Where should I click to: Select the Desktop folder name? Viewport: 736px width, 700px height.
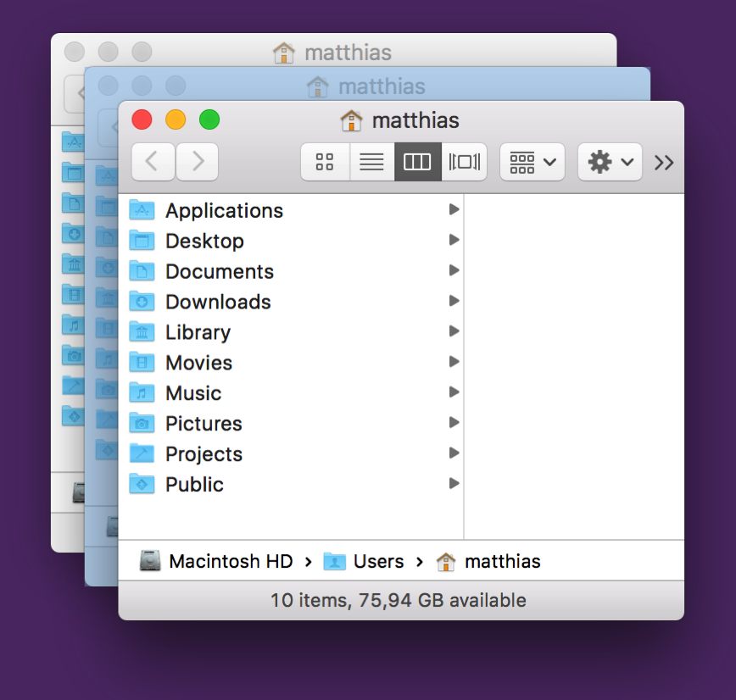click(x=204, y=242)
